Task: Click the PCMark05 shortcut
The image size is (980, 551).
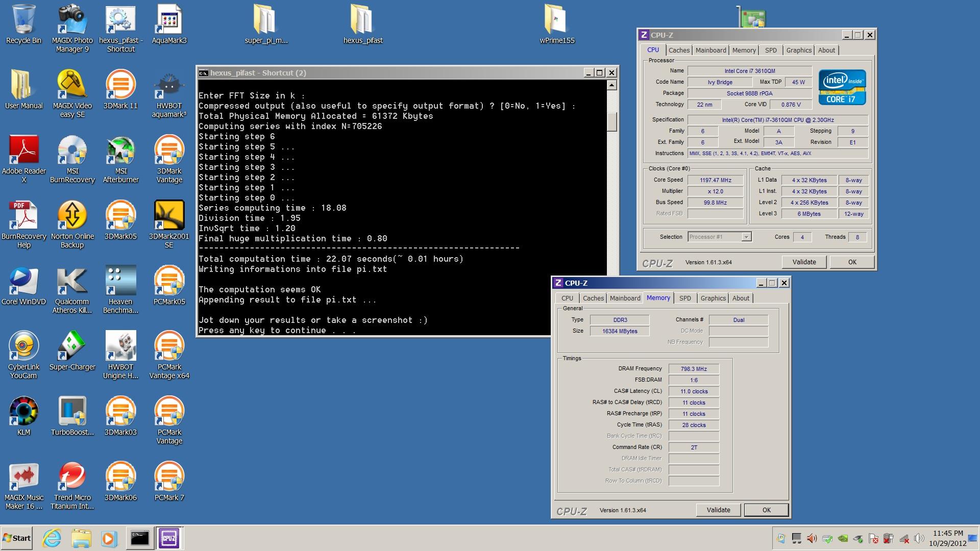Action: 169,286
